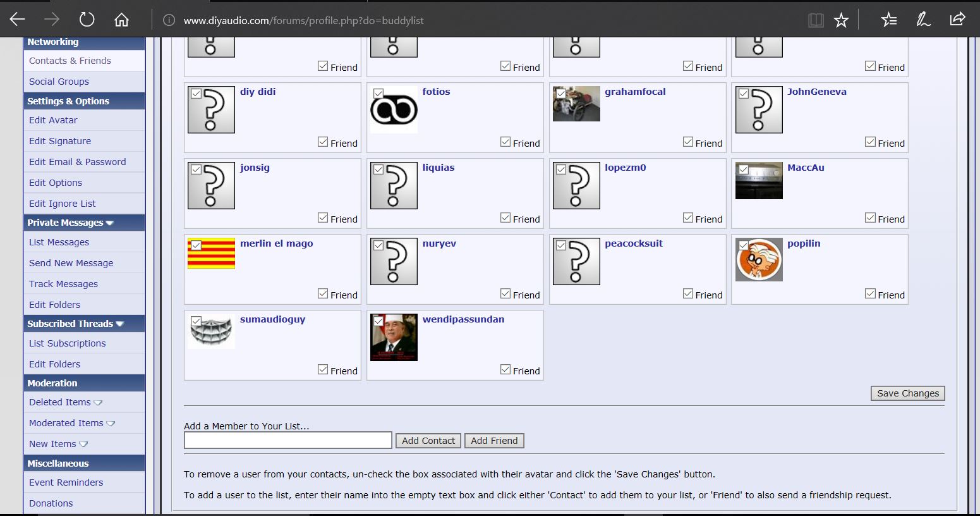Open merlin el mago flag avatar
980x516 pixels.
(x=211, y=254)
